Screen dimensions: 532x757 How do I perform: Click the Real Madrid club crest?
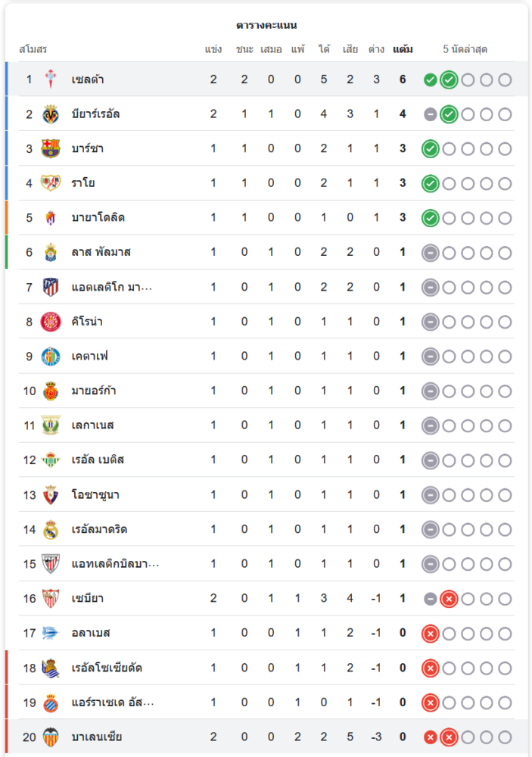tap(51, 529)
